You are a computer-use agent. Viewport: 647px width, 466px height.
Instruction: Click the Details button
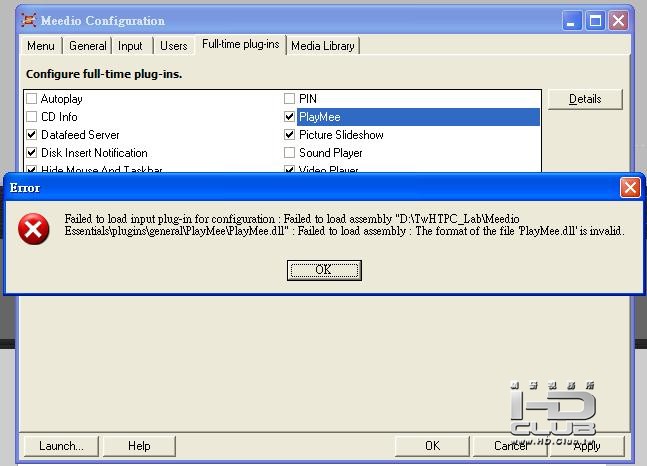[x=585, y=99]
